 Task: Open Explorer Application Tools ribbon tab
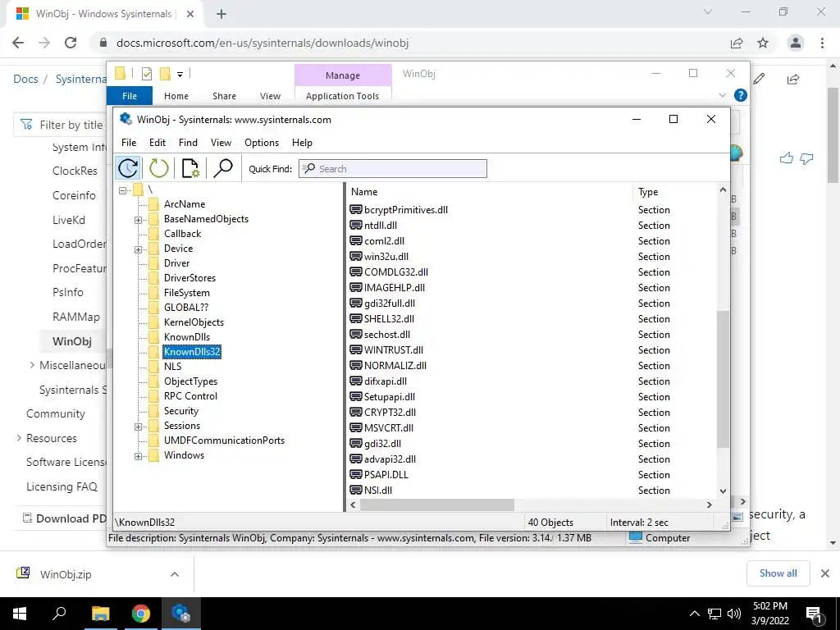point(342,96)
